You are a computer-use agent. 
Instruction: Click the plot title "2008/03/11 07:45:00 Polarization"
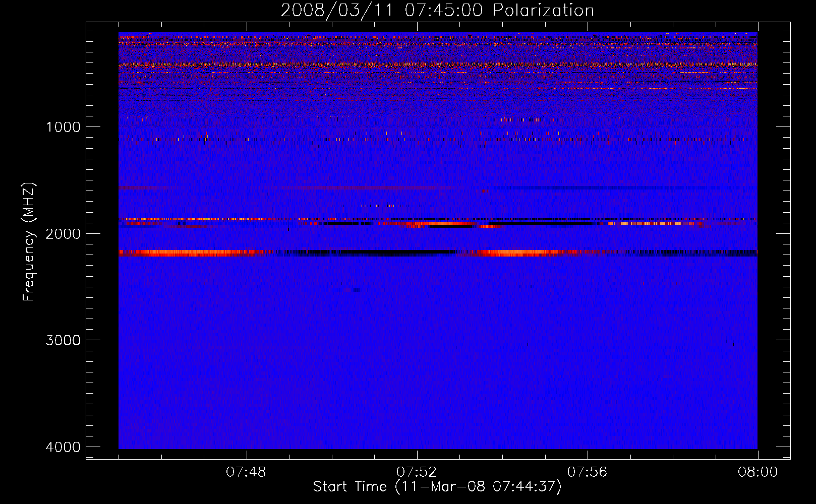pyautogui.click(x=437, y=11)
